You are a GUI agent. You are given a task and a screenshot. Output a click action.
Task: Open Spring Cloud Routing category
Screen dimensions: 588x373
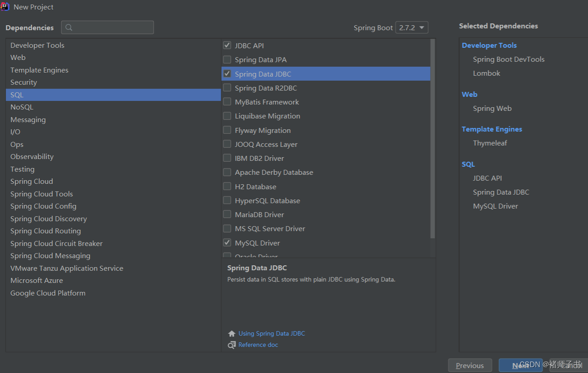[x=113, y=231]
